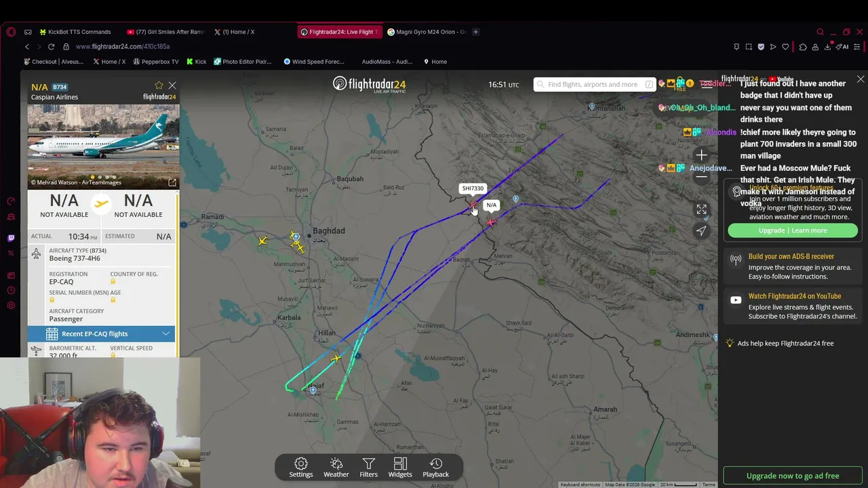Open Opera easy setup menu
The width and height of the screenshot is (868, 488).
pyautogui.click(x=857, y=47)
